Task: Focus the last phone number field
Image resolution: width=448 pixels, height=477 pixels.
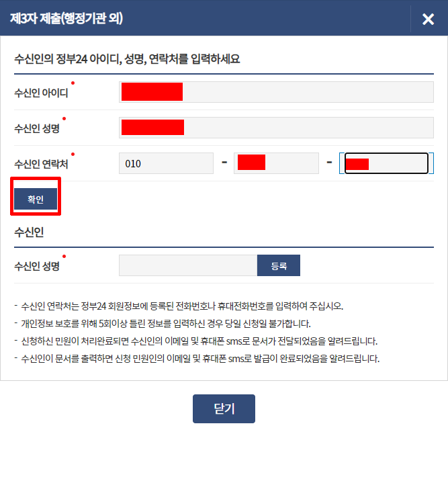Action: pyautogui.click(x=384, y=163)
